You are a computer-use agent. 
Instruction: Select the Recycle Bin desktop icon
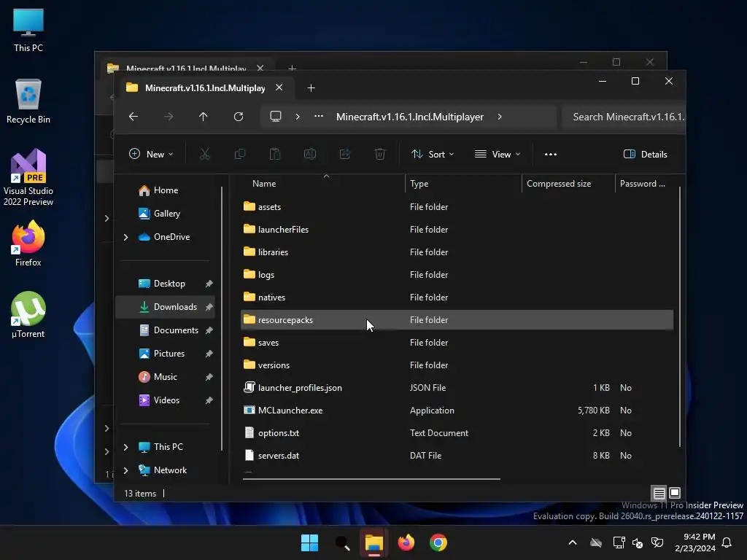pos(28,101)
